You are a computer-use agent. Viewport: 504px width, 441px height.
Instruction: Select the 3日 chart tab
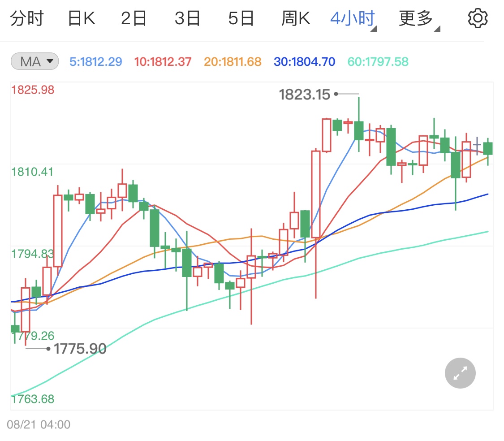click(x=187, y=18)
